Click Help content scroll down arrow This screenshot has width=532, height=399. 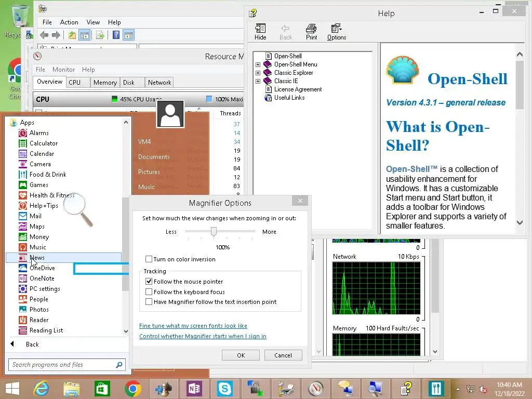pos(520,222)
